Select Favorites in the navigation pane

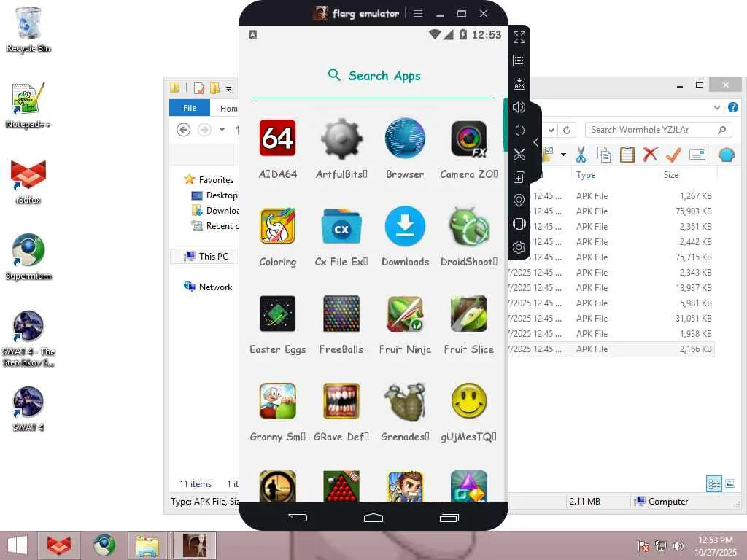coord(216,180)
